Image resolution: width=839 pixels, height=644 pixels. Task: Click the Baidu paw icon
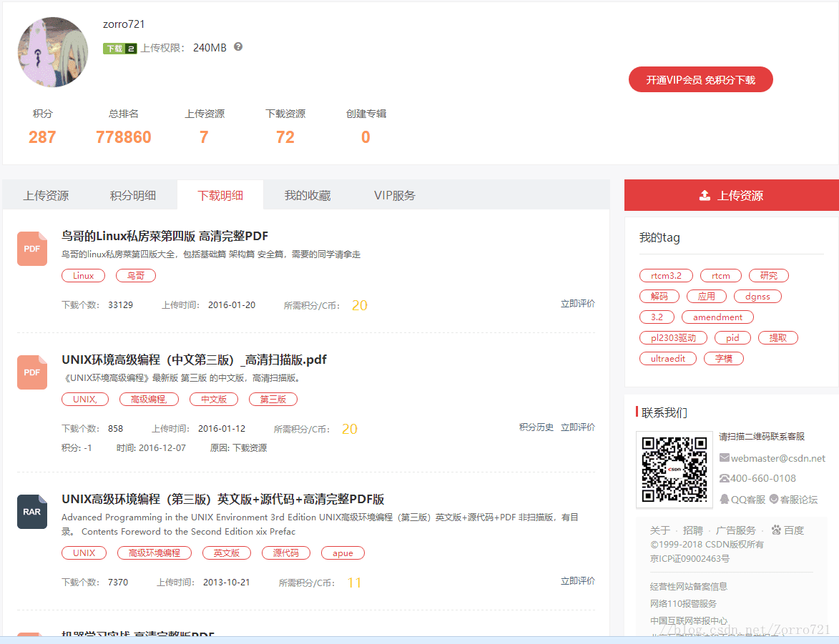coord(776,530)
